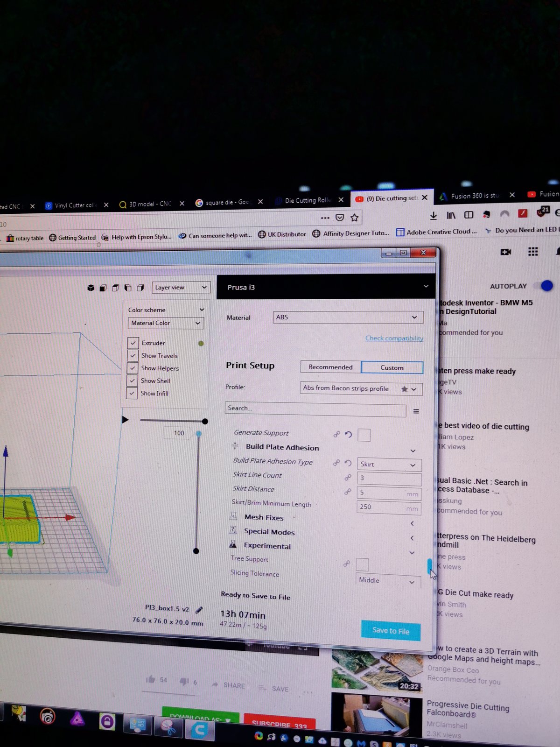Click link icon next to Skirt Distance
The width and height of the screenshot is (560, 747).
[x=348, y=491]
